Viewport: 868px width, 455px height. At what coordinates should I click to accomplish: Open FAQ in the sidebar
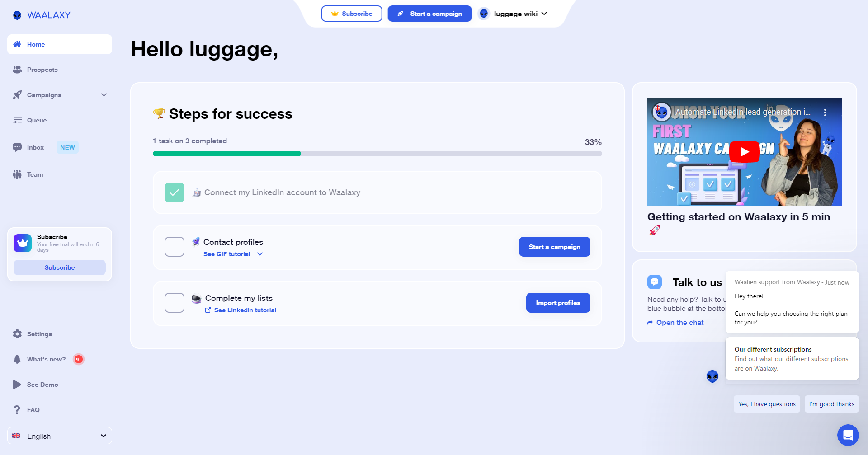(x=60, y=410)
